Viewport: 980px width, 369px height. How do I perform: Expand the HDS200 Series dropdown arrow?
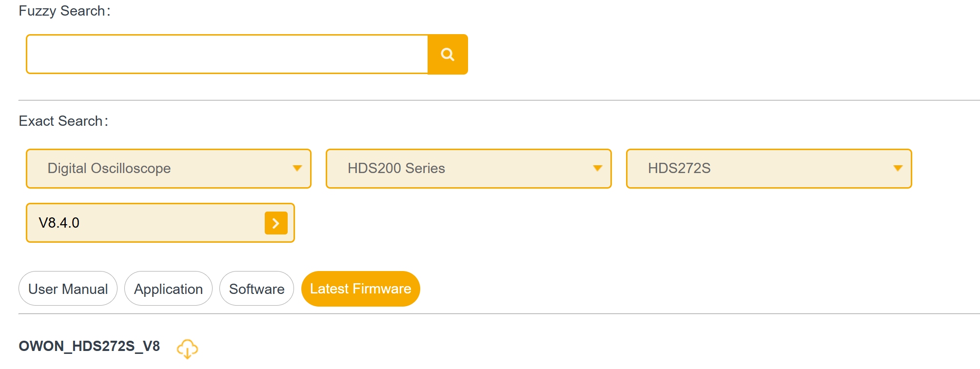[597, 168]
